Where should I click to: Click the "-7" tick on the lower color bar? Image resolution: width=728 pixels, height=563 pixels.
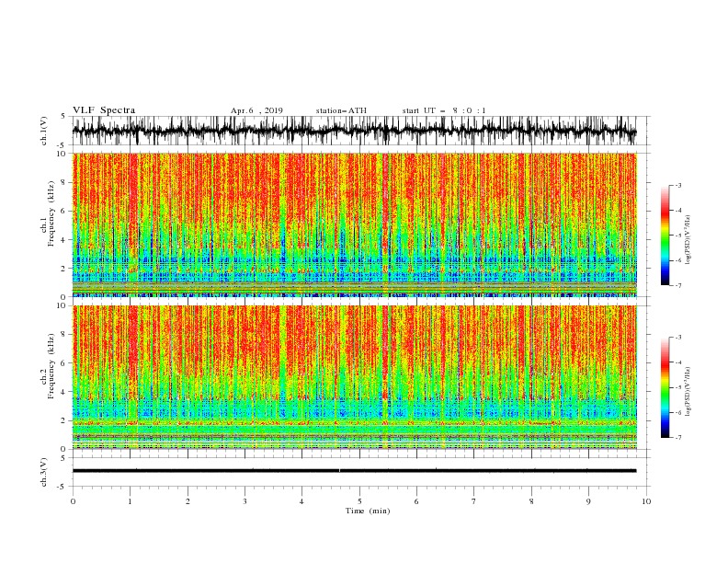677,438
